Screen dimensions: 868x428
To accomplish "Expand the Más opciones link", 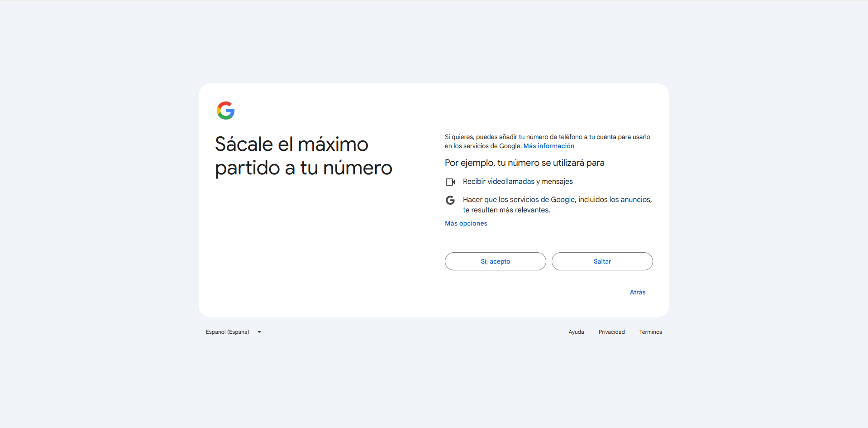I will coord(466,223).
